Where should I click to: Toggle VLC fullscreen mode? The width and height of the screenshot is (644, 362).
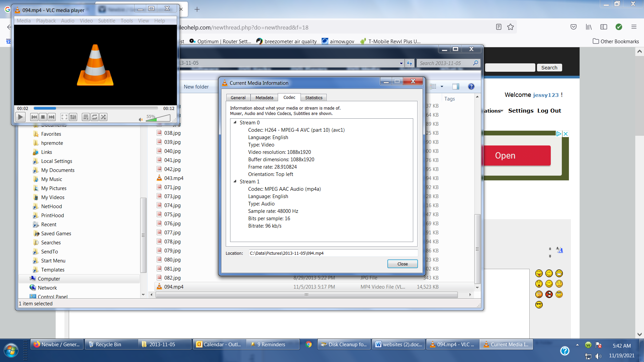[64, 117]
